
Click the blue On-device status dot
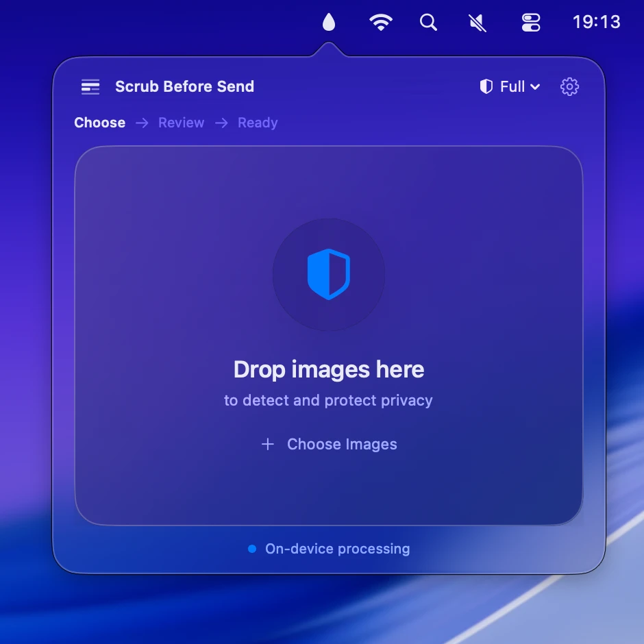pos(252,549)
